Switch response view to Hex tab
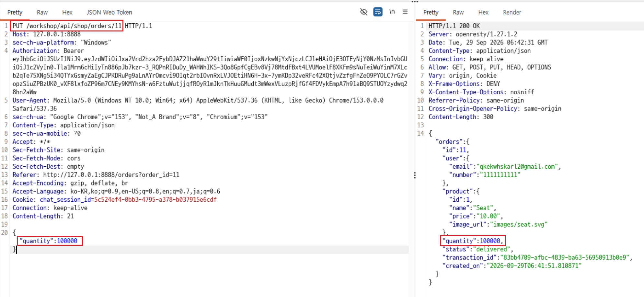The image size is (644, 297). click(x=483, y=12)
